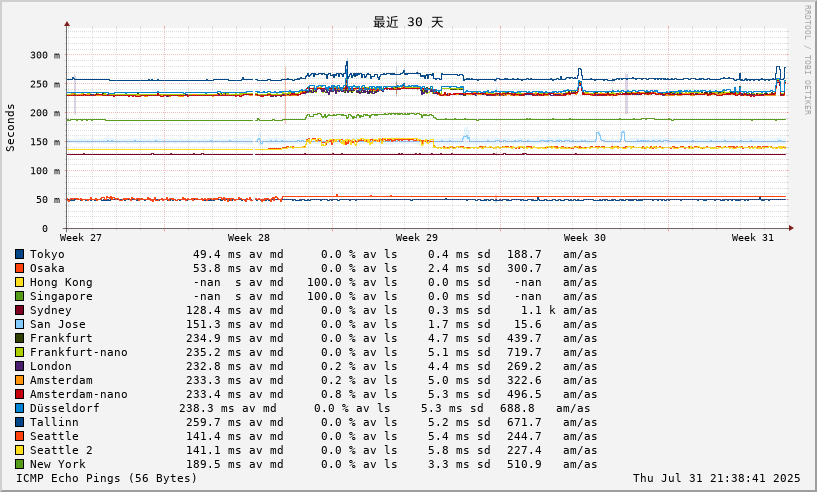Click the Seconds y-axis title
The image size is (817, 492).
point(10,128)
